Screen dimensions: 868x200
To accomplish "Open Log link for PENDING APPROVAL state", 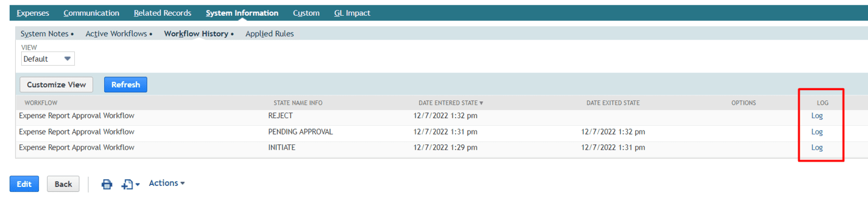I will (x=817, y=132).
